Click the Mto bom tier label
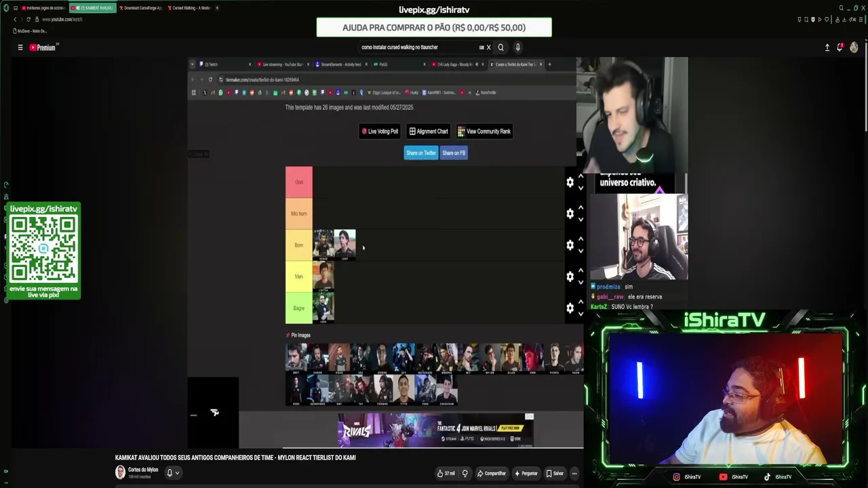 coord(299,213)
